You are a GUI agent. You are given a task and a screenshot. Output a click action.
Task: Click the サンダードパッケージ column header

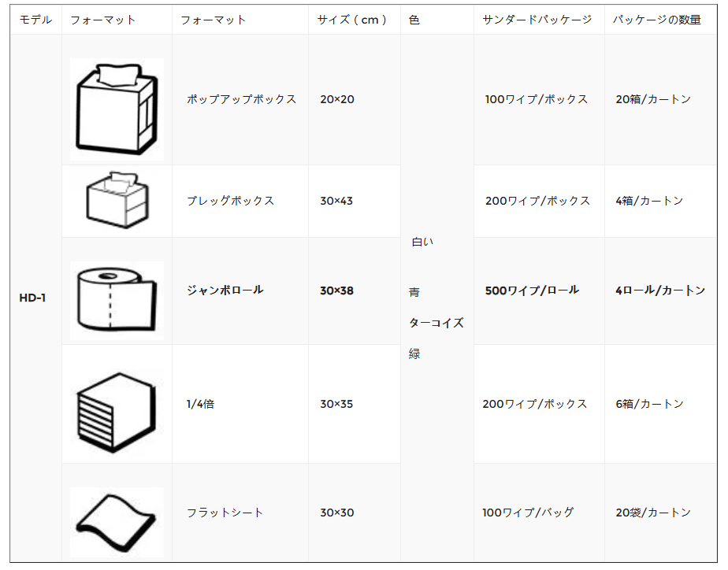(x=537, y=20)
